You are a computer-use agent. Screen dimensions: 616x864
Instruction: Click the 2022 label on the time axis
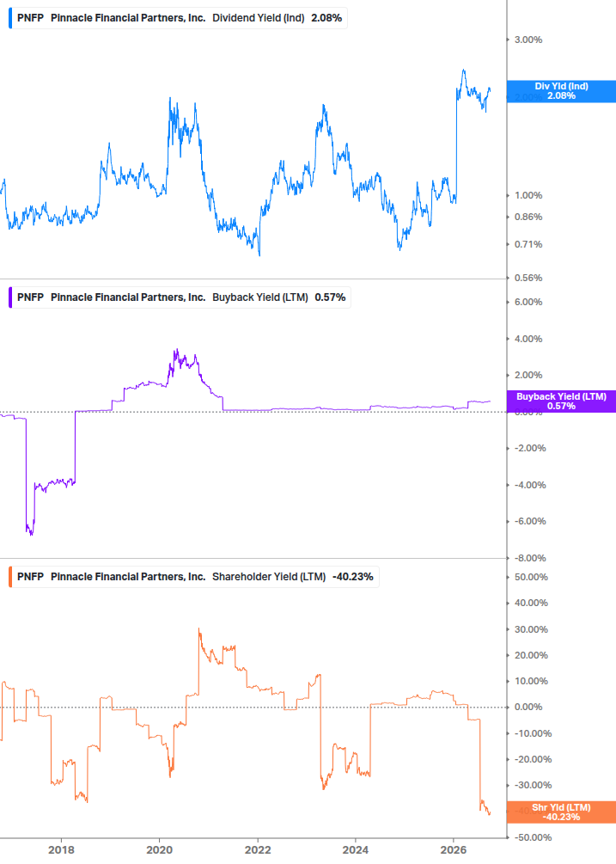click(x=258, y=849)
